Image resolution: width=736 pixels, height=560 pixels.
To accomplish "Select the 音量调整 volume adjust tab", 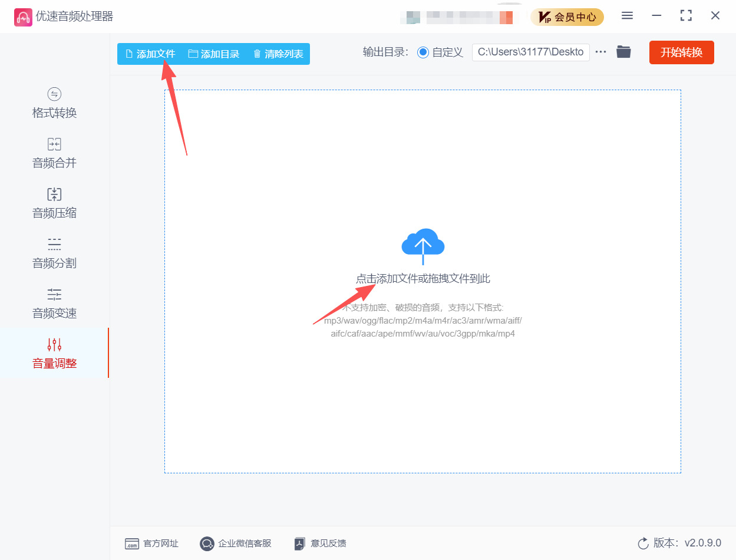I will click(x=54, y=353).
